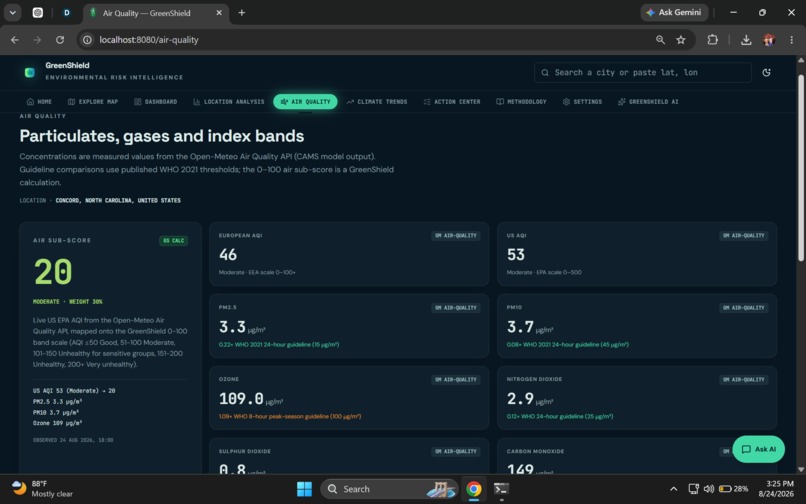Open the Chrome profile avatar
806x504 pixels.
[x=769, y=40]
